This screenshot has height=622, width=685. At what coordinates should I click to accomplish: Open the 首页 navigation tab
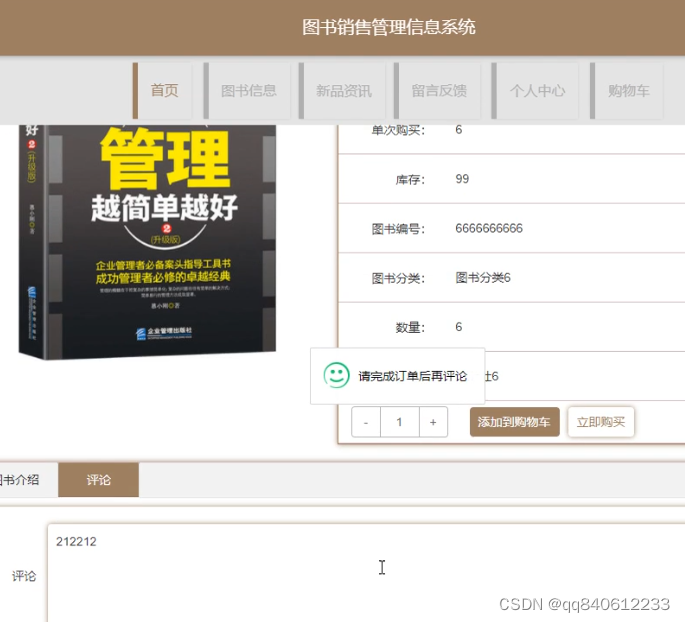tap(163, 91)
